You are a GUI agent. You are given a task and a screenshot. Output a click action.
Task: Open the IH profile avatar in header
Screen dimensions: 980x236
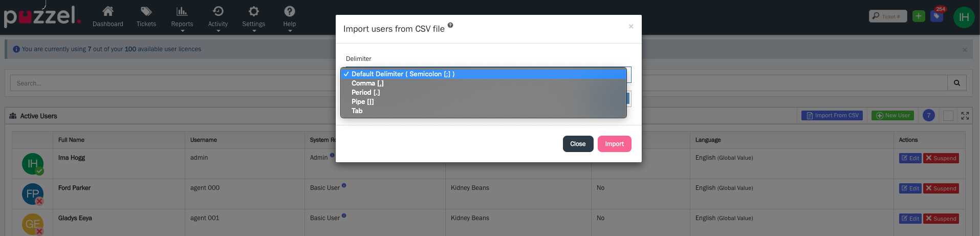tap(964, 17)
